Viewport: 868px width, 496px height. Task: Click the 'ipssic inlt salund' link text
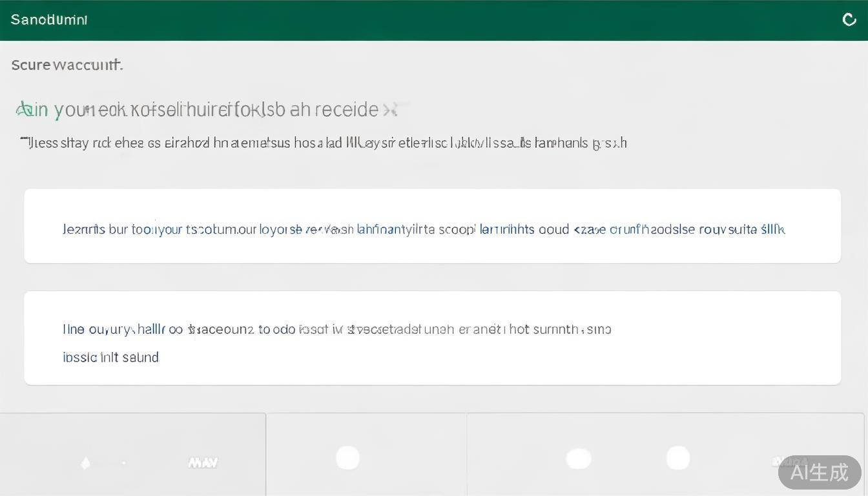[110, 357]
